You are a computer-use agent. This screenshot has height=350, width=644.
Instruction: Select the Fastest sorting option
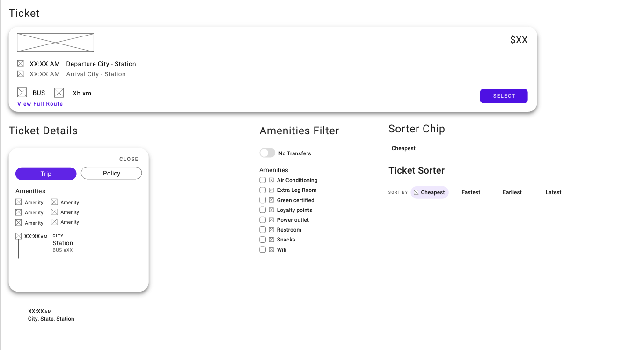point(470,192)
